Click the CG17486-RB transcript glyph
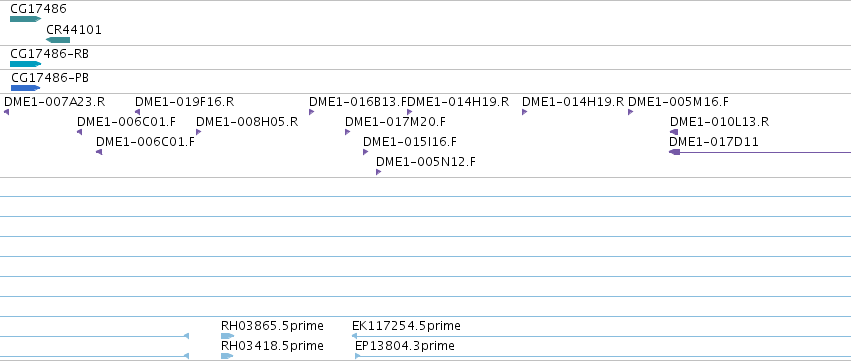The height and width of the screenshot is (361, 851). pyautogui.click(x=26, y=64)
